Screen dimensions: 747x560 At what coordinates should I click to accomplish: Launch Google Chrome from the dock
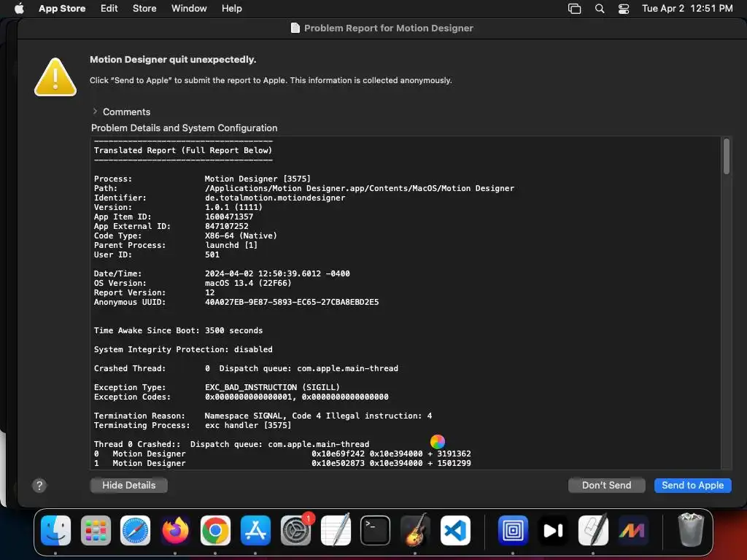coord(215,530)
